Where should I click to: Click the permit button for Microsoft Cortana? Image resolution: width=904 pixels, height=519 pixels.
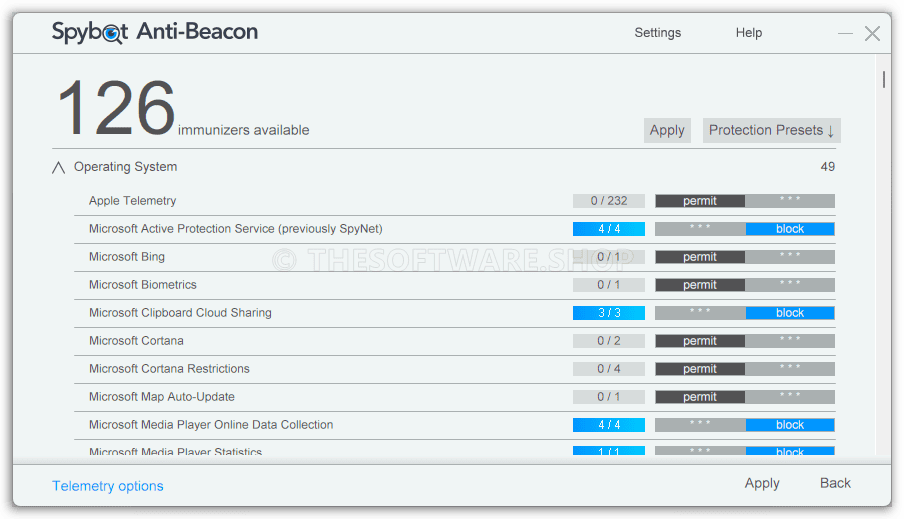pos(700,341)
